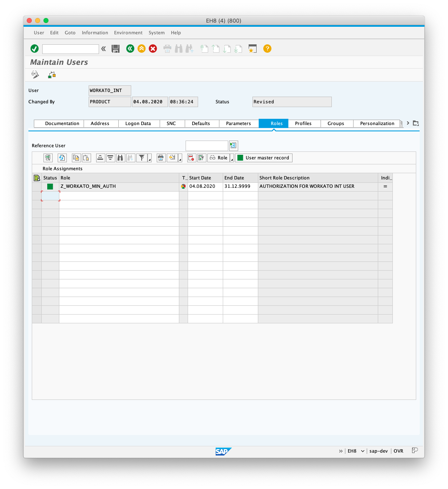Click the delete row icon in roles toolbar
This screenshot has width=448, height=489.
(191, 158)
